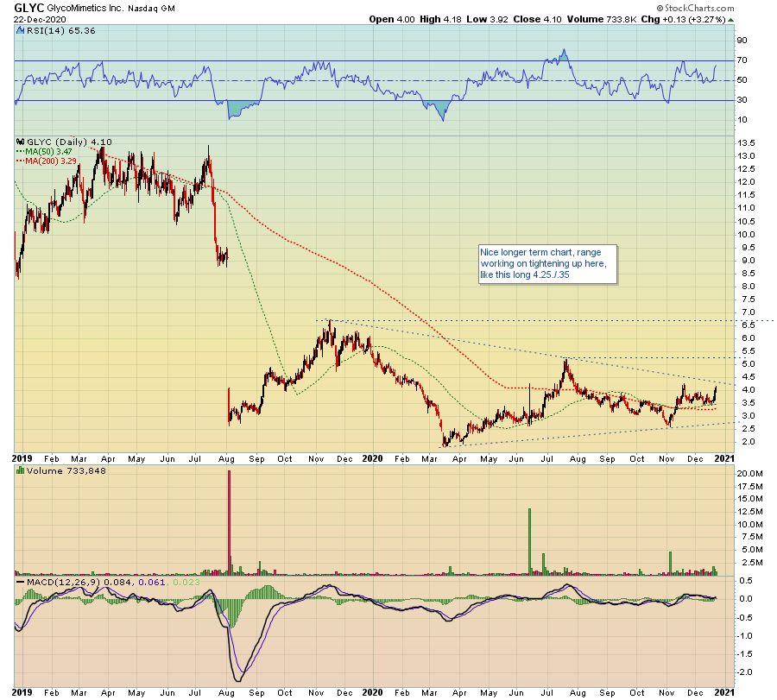
Task: Click the -2.0 label on the MACD axis
Action: coord(745,672)
